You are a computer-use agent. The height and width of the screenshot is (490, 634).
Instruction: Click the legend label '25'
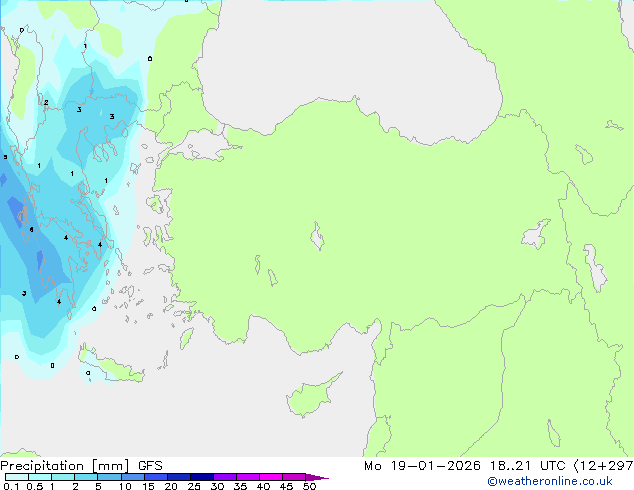point(194,486)
